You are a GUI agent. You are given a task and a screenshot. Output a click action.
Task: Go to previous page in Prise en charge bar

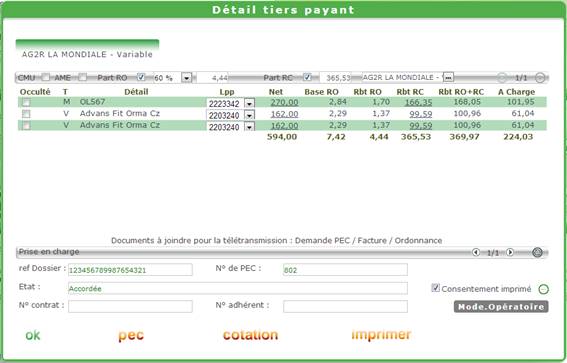(476, 252)
